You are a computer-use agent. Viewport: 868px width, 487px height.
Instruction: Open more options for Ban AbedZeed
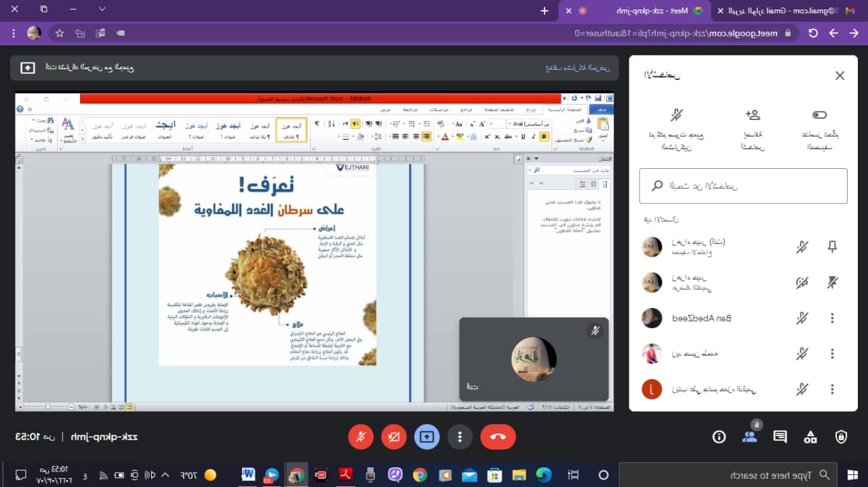[x=832, y=317]
